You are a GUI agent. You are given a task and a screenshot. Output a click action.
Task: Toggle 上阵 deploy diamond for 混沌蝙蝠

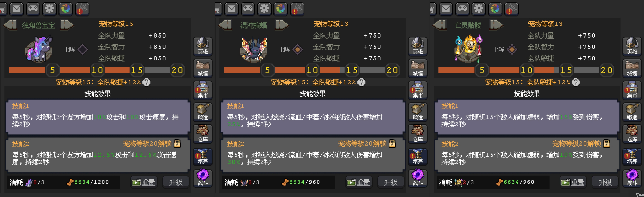click(298, 49)
